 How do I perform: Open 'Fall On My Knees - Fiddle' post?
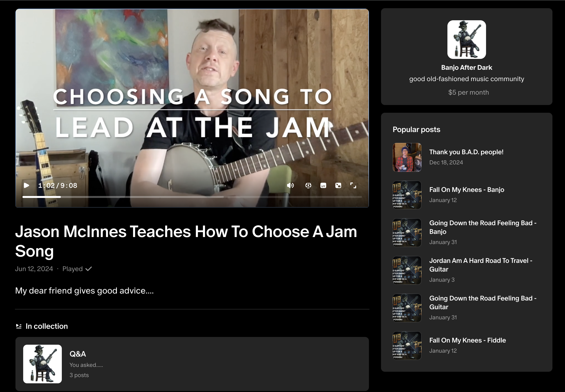tap(467, 340)
